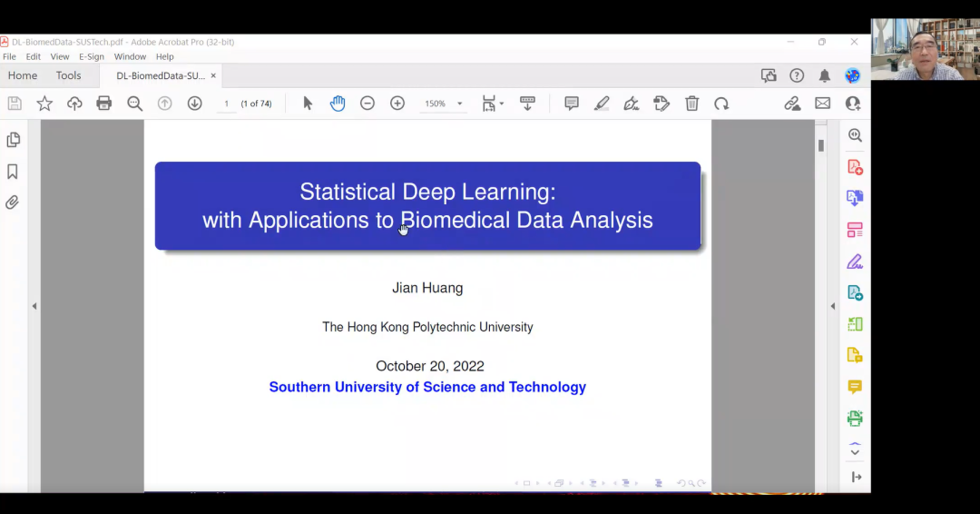The width and height of the screenshot is (980, 514).
Task: Click the "Jian Huang" author name
Action: (427, 288)
